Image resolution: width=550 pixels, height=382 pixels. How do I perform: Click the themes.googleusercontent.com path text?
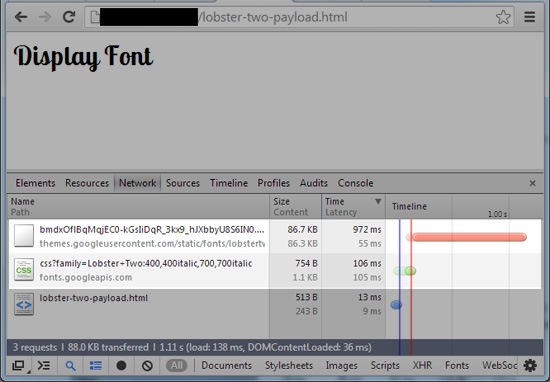click(152, 243)
